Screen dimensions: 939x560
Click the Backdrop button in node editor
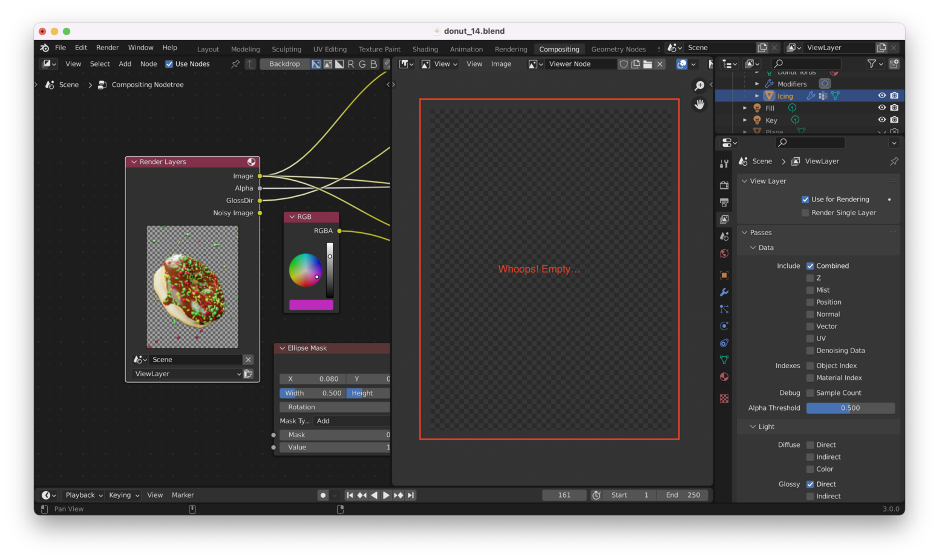284,64
